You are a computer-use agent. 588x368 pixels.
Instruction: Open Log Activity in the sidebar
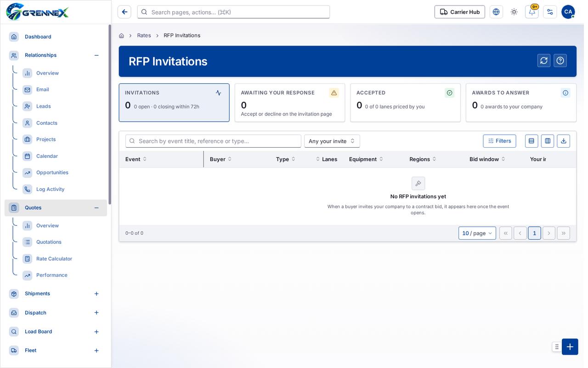tap(50, 190)
